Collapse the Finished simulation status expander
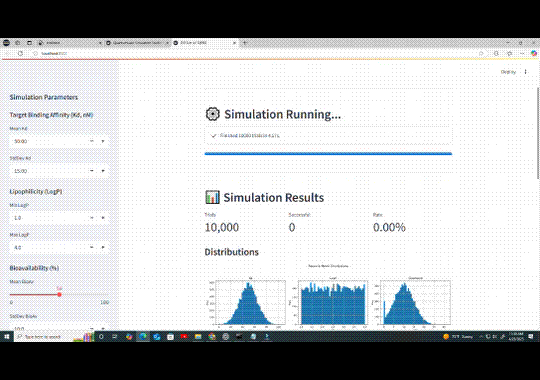 [328, 135]
